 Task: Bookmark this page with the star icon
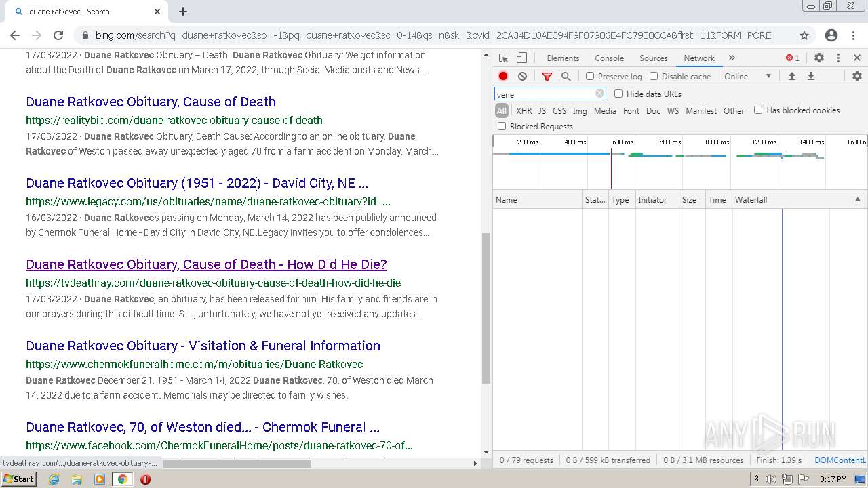coord(804,35)
